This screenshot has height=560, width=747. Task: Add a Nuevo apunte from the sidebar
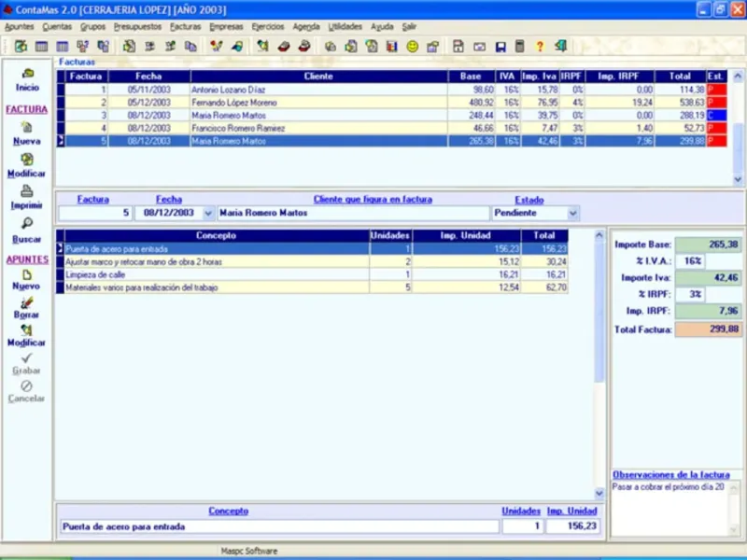[x=27, y=279]
